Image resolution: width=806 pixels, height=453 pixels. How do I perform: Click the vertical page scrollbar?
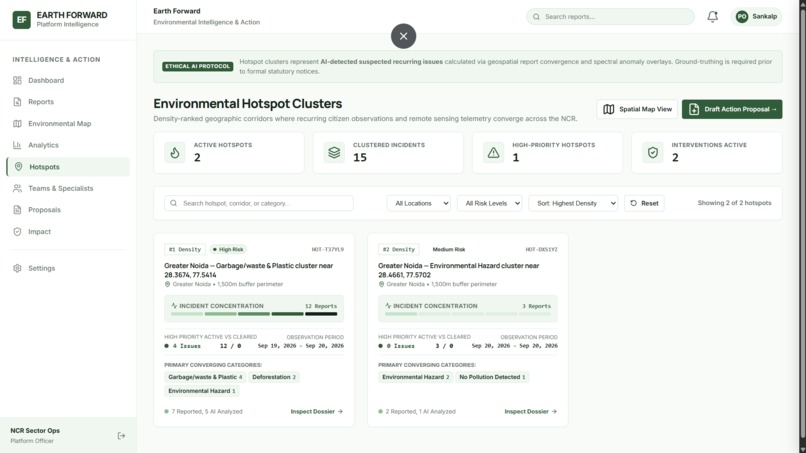pyautogui.click(x=802, y=226)
